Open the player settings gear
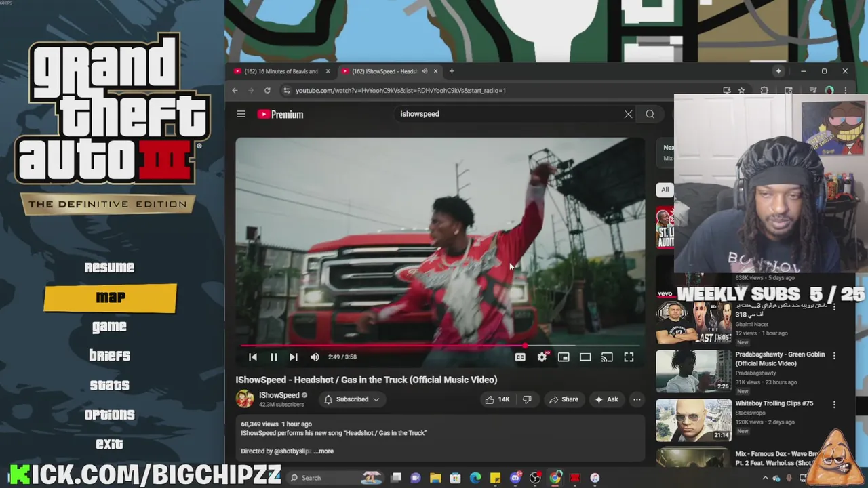The height and width of the screenshot is (488, 868). (542, 357)
